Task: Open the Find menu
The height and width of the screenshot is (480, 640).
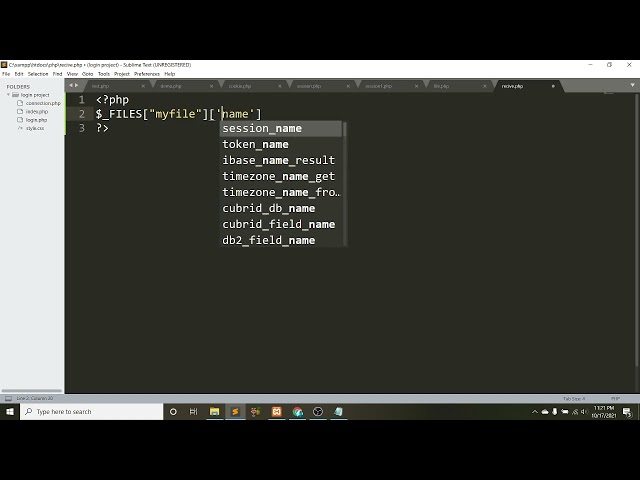Action: [58, 74]
